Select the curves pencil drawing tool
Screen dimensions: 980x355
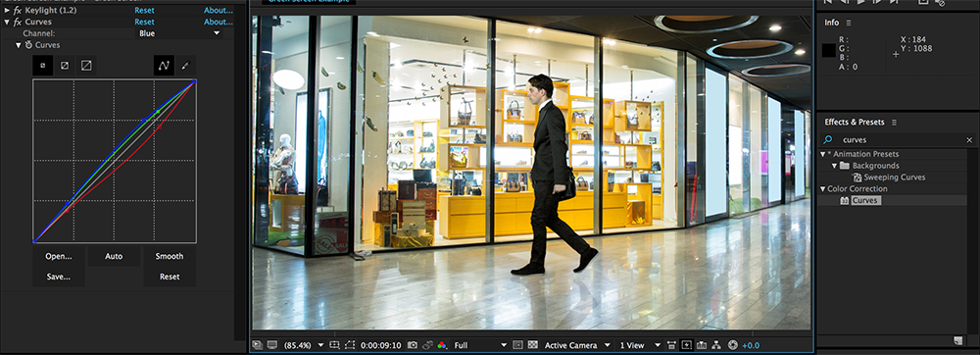[x=185, y=65]
